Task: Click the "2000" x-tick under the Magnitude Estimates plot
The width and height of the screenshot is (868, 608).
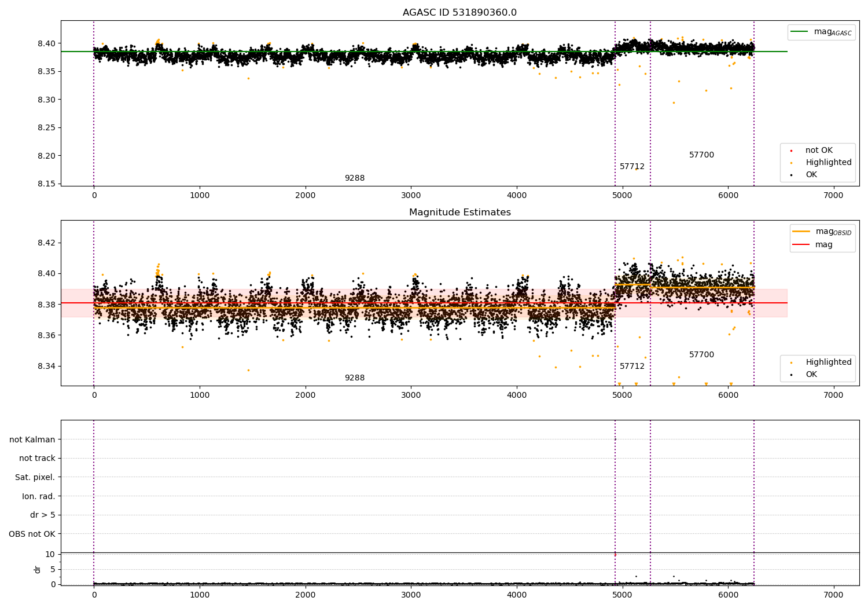Action: coord(306,395)
